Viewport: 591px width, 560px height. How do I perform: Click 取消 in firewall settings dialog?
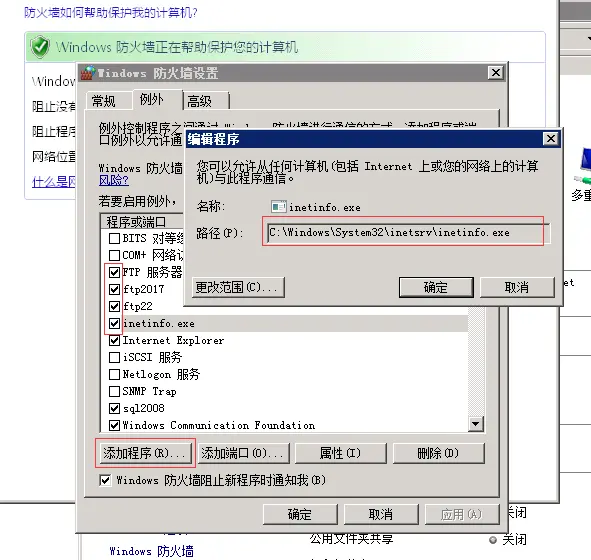(381, 514)
